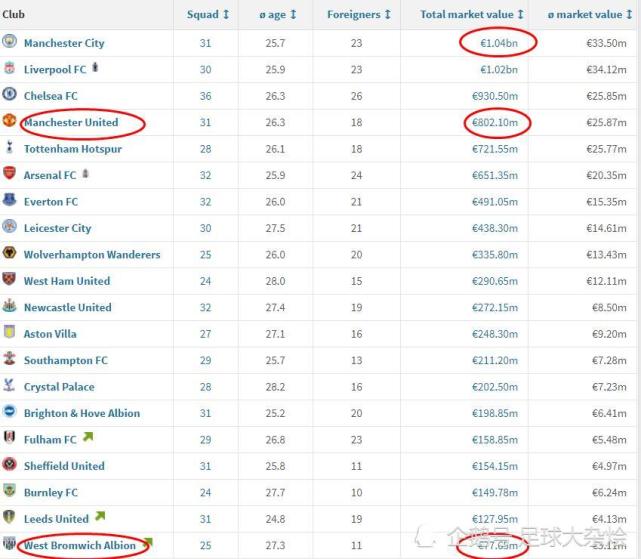Viewport: 641px width, 559px height.
Task: Click the Manchester City club crest
Action: 9,41
